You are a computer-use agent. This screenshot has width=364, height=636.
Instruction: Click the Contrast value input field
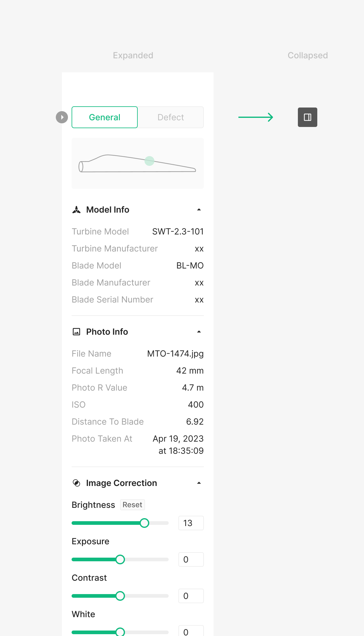pyautogui.click(x=191, y=596)
